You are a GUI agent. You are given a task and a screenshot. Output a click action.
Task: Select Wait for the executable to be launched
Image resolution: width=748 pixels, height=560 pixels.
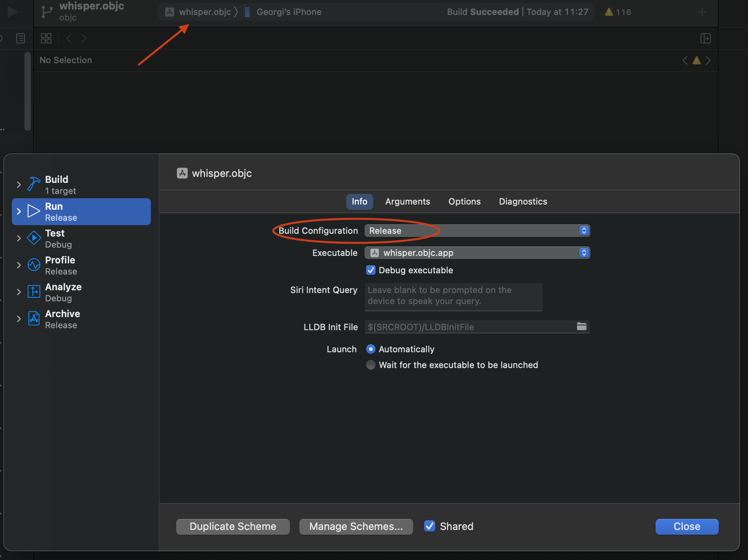tap(371, 365)
